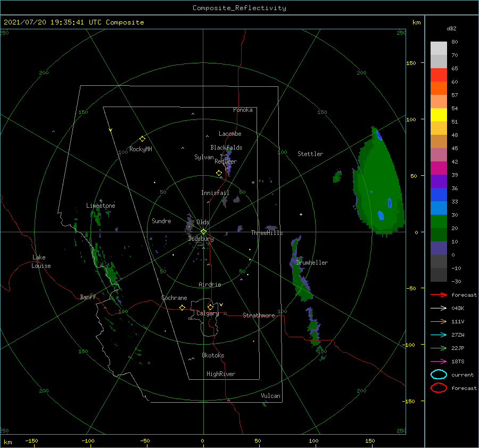Select the 60 dBZ orange swatch
This screenshot has height=448, width=479.
click(439, 88)
